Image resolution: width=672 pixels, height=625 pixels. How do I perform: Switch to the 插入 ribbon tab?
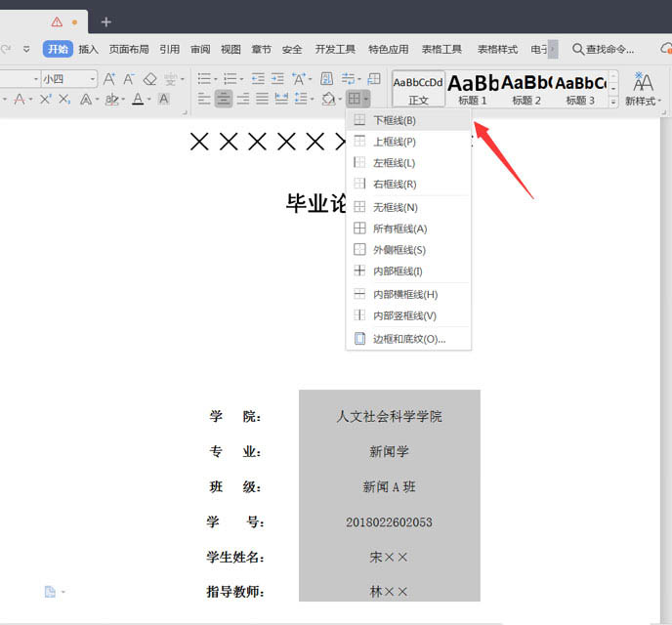pyautogui.click(x=89, y=49)
